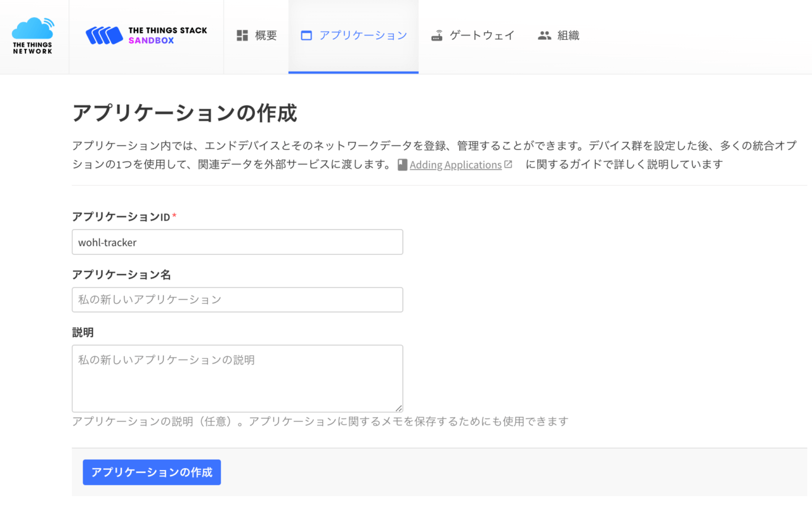Click The Things Network cloud logo
Screen dimensions: 812x508
coord(33,36)
